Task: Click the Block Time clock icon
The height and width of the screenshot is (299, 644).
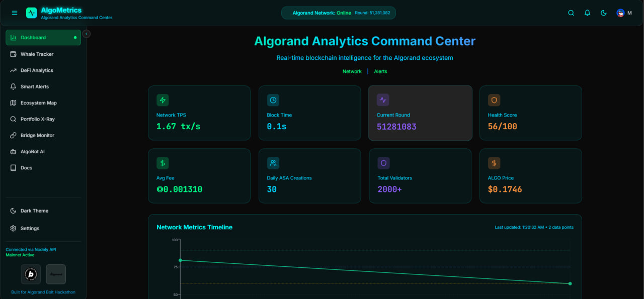Action: [273, 100]
